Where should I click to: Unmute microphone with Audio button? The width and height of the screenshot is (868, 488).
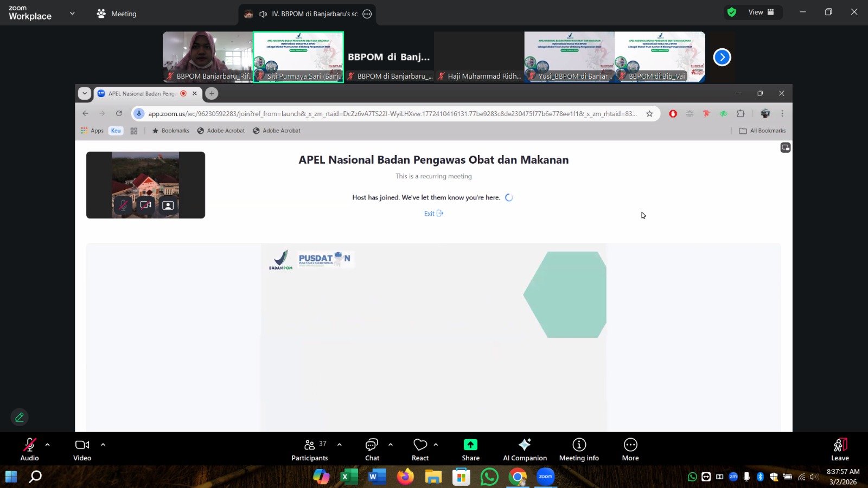pyautogui.click(x=29, y=450)
